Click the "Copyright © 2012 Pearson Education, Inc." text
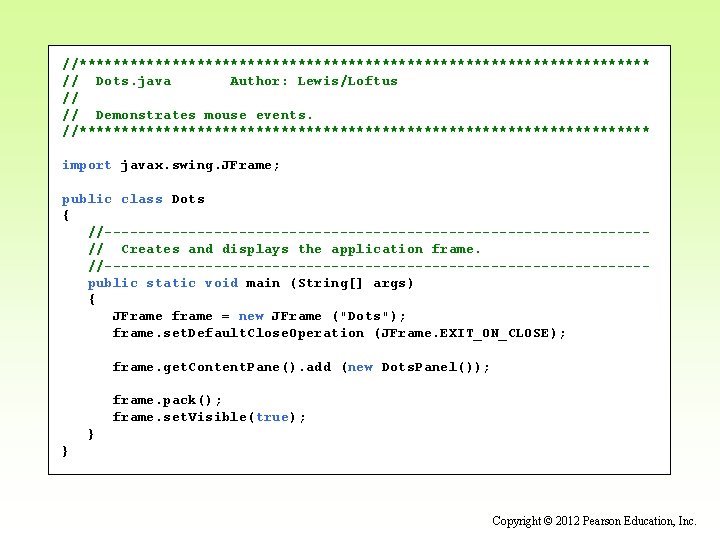Screen dimensions: 720x540 click(594, 521)
